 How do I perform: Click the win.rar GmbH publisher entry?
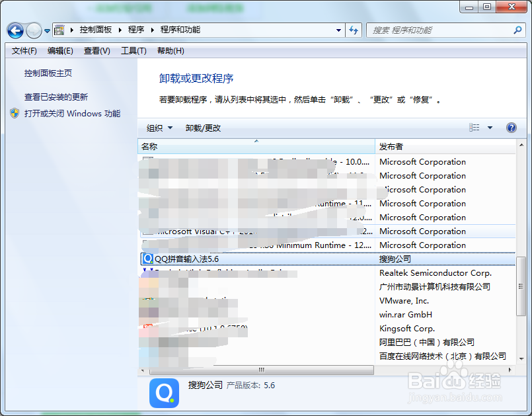click(406, 315)
